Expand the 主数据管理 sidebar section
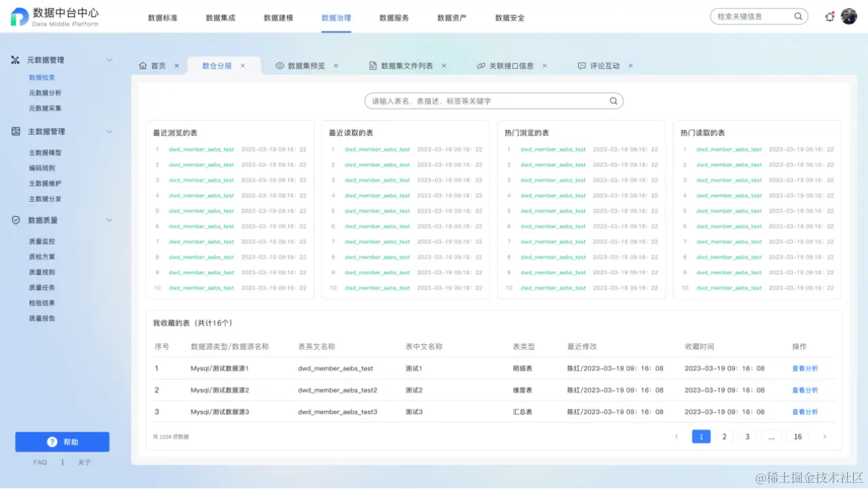 (109, 131)
